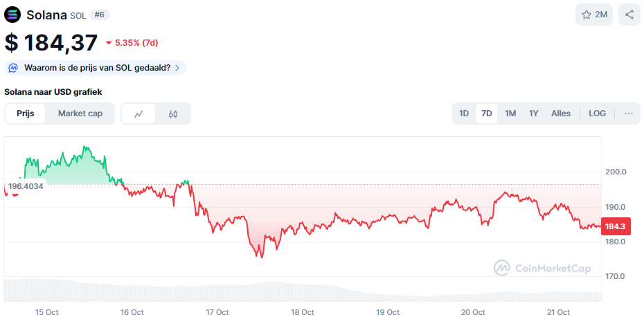Choose the 1Y time range

pos(534,114)
